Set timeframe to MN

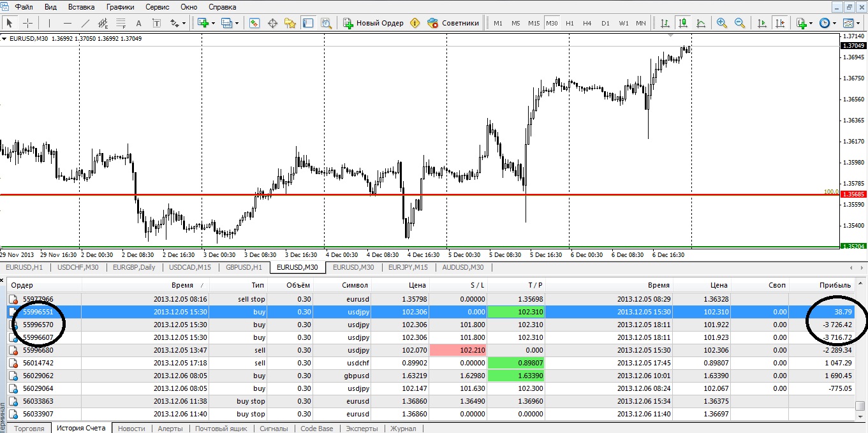[x=641, y=23]
